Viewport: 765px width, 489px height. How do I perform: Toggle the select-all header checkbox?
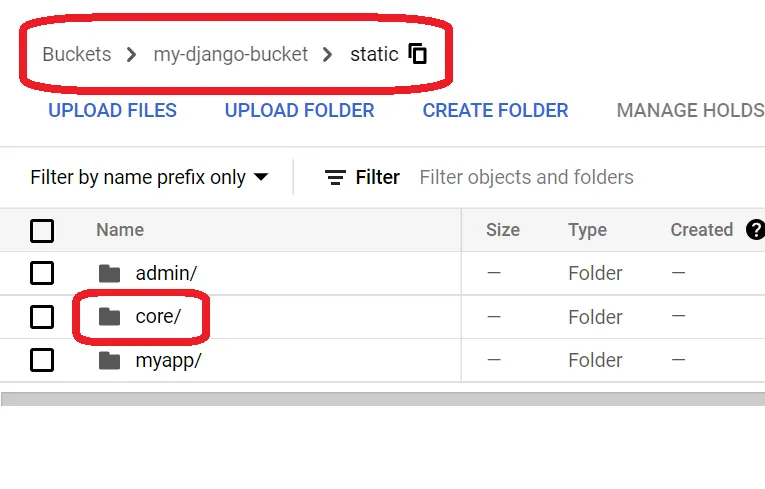click(x=42, y=231)
